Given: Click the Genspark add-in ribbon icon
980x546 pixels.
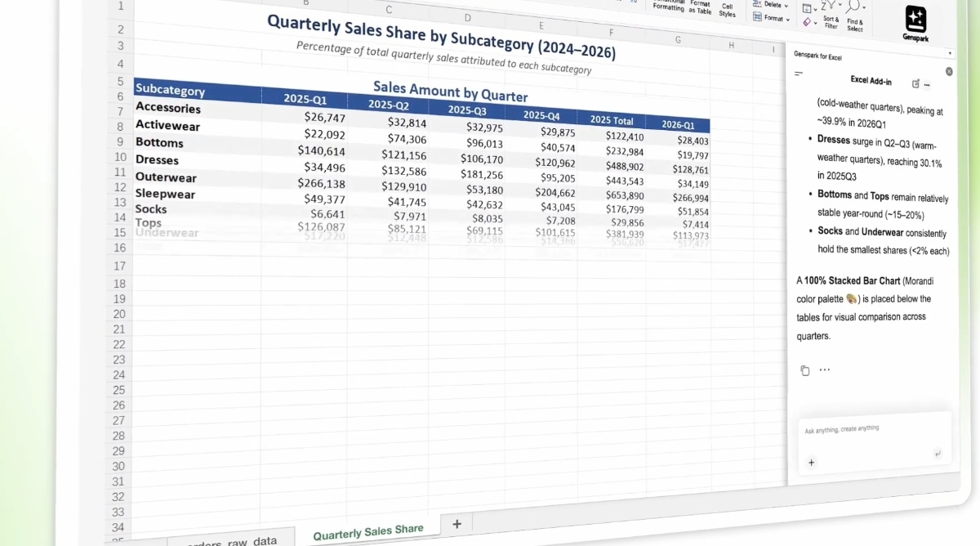Looking at the screenshot, I should (915, 20).
